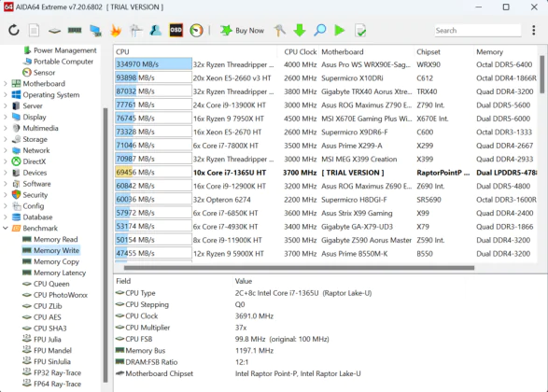Click the results horizontal scrollbar
The height and width of the screenshot is (392, 548).
pos(299,268)
